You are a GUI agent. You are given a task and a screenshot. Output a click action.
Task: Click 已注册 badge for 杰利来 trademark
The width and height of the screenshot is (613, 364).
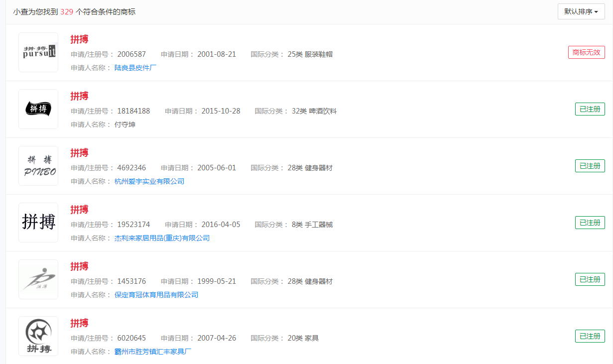coord(590,223)
